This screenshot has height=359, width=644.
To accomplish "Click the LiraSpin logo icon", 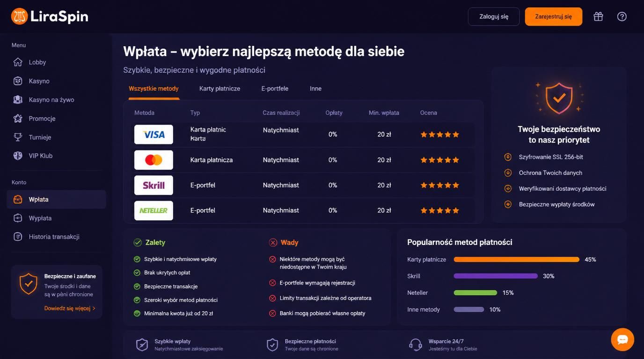I will click(x=19, y=16).
